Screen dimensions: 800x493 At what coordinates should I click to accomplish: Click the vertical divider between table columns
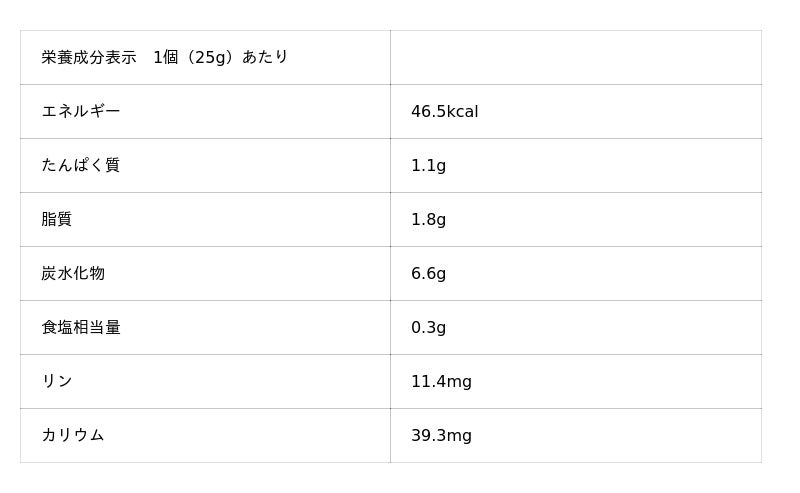click(x=390, y=246)
